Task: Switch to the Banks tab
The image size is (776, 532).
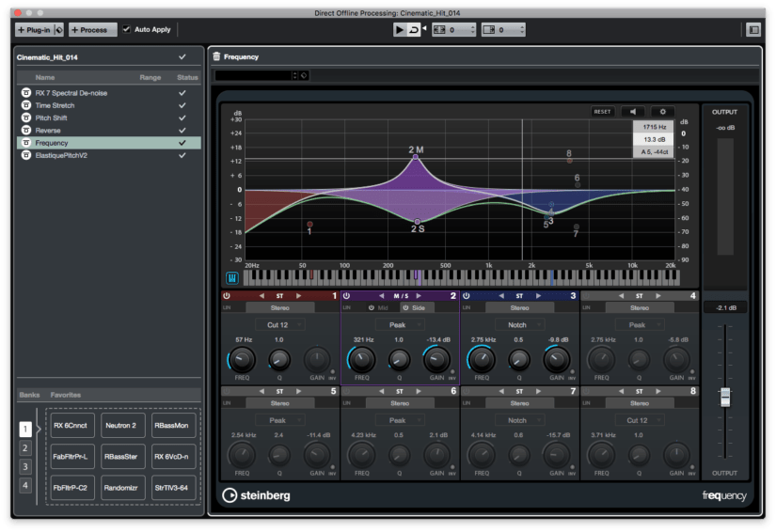Action: [x=29, y=395]
